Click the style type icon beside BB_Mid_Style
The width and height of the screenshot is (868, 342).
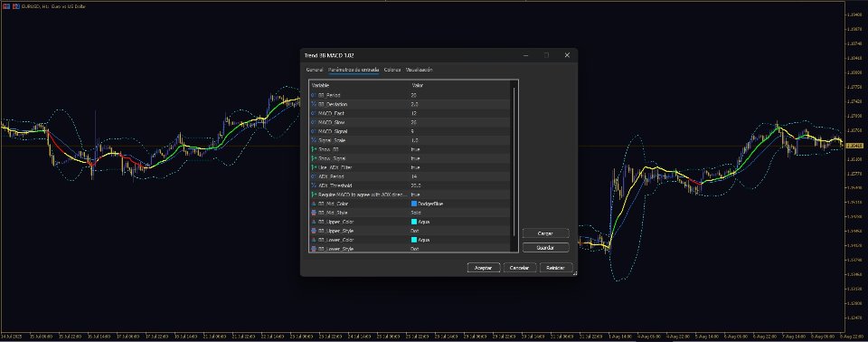click(314, 213)
